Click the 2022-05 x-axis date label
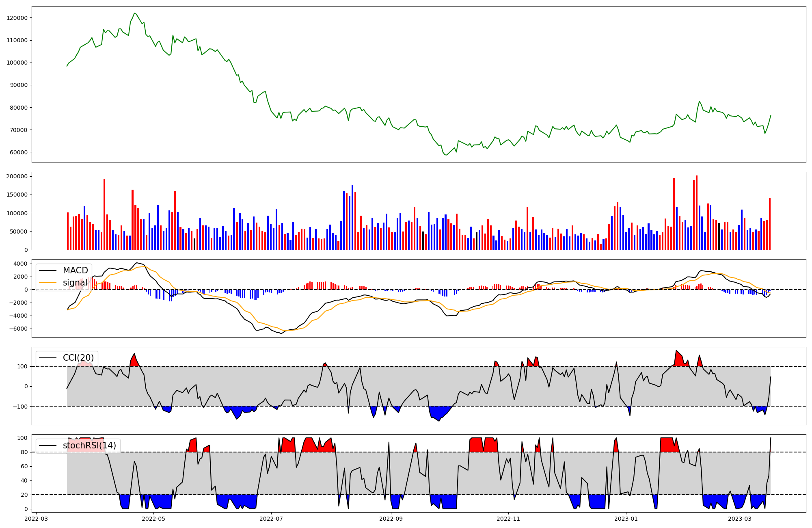 [153, 519]
